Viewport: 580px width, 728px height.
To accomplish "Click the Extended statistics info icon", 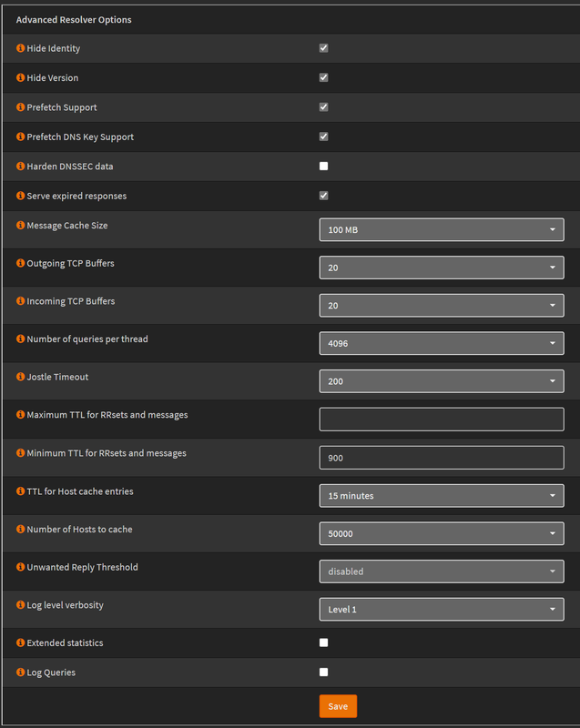I will [20, 642].
